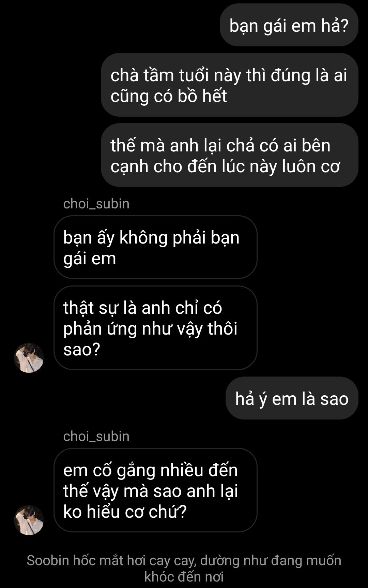Screen dimensions: 368x588
Task: Tap the 'thế mà anh lại chả có ai' message
Action: coord(230,155)
